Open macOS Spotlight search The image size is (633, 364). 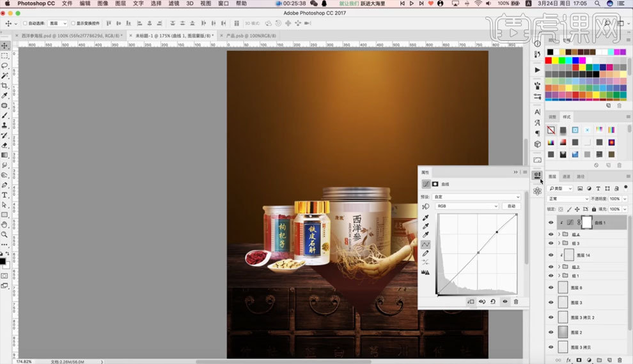597,3
